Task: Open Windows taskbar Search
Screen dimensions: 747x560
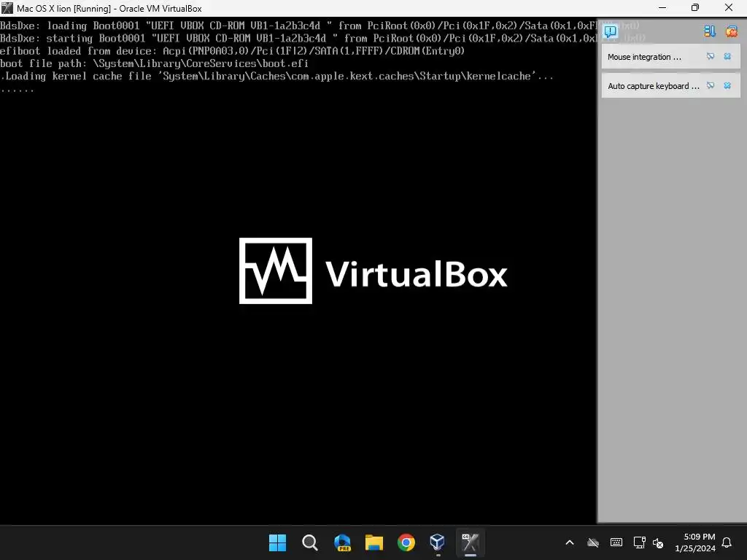Action: [x=309, y=542]
